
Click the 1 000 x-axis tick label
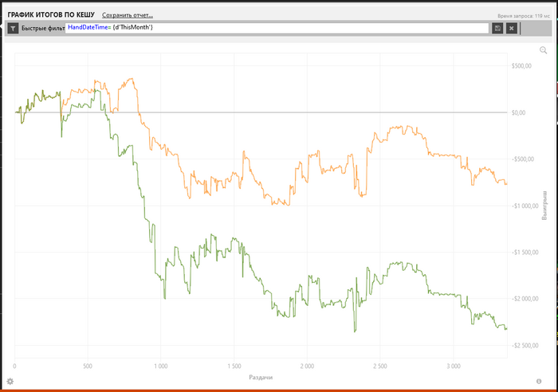160,366
